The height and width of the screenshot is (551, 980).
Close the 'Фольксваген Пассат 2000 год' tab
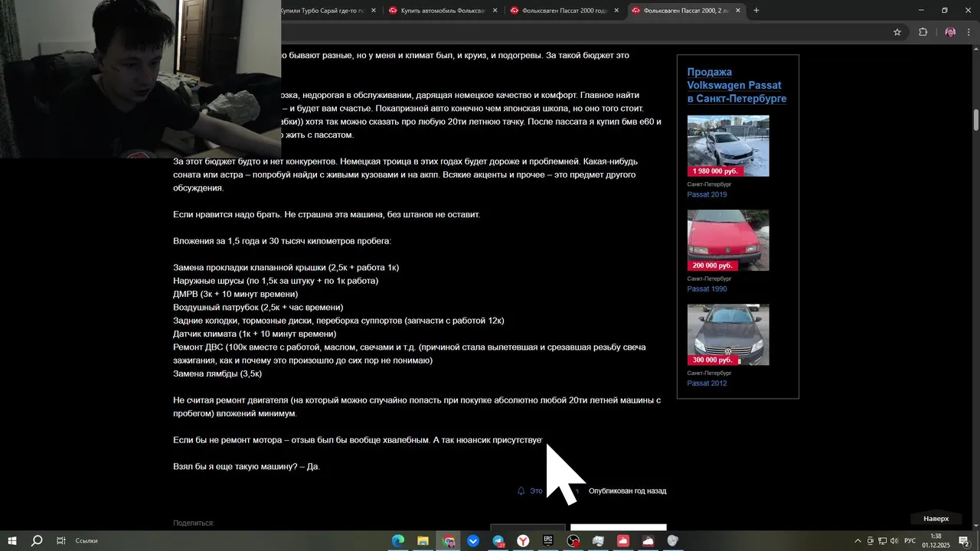pos(616,11)
